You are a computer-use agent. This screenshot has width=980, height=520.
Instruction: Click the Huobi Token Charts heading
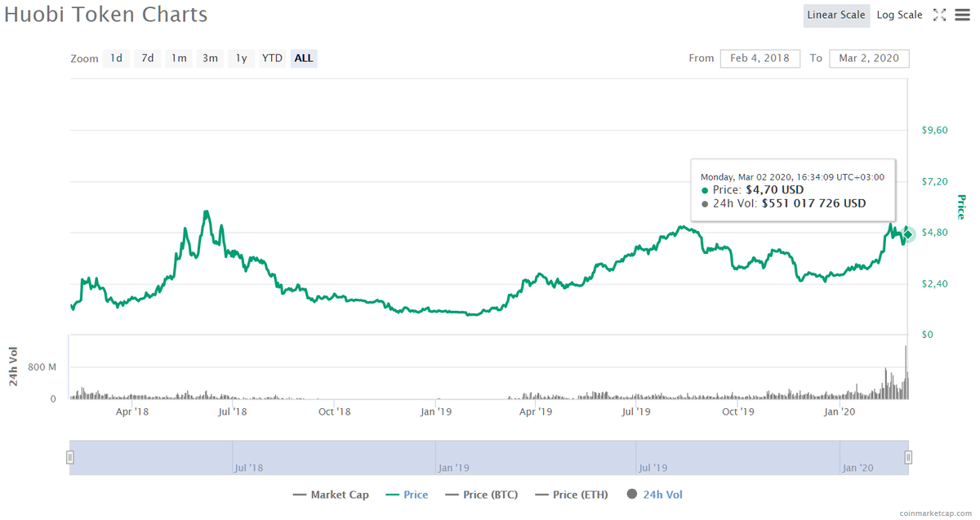click(x=106, y=15)
